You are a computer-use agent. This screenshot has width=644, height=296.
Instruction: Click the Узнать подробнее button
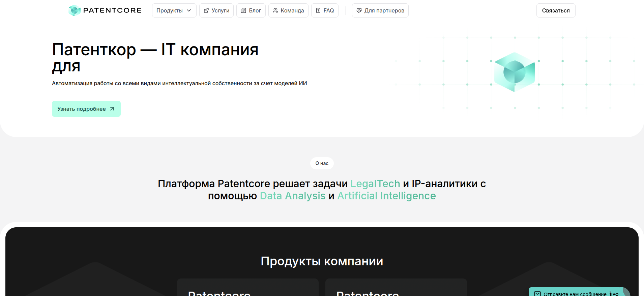[86, 109]
